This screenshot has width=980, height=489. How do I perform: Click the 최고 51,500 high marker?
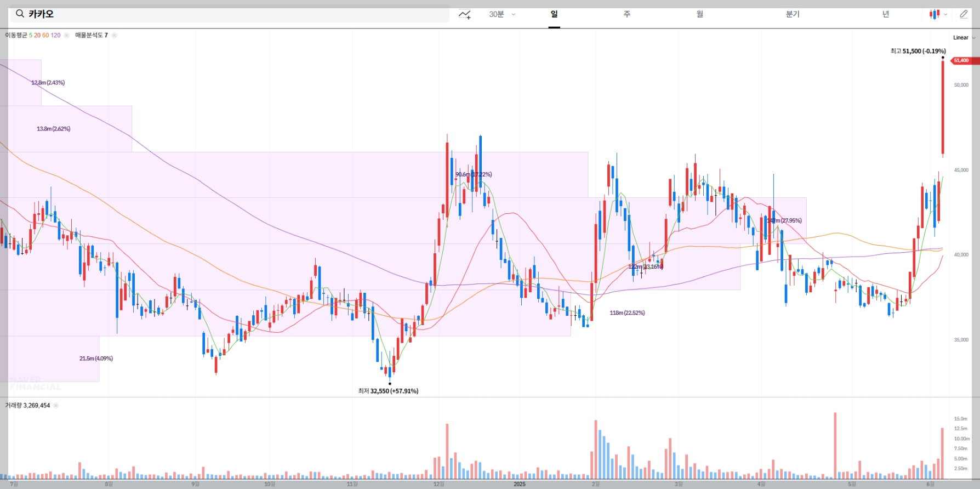point(918,51)
